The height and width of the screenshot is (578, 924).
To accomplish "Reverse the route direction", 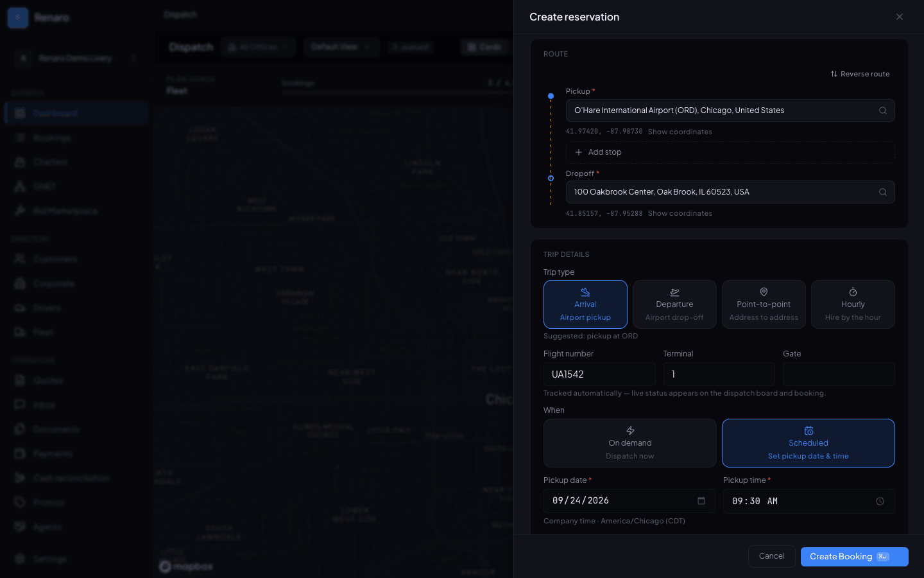I will (860, 74).
